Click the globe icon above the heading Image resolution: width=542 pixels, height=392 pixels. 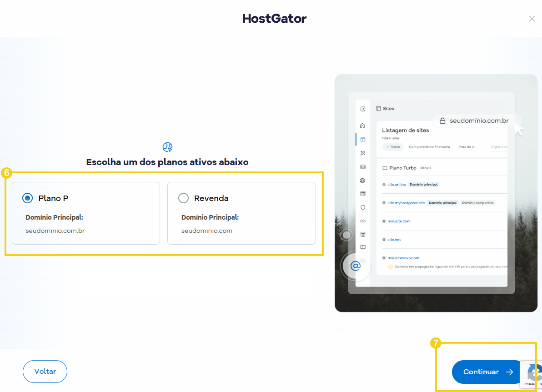click(168, 147)
